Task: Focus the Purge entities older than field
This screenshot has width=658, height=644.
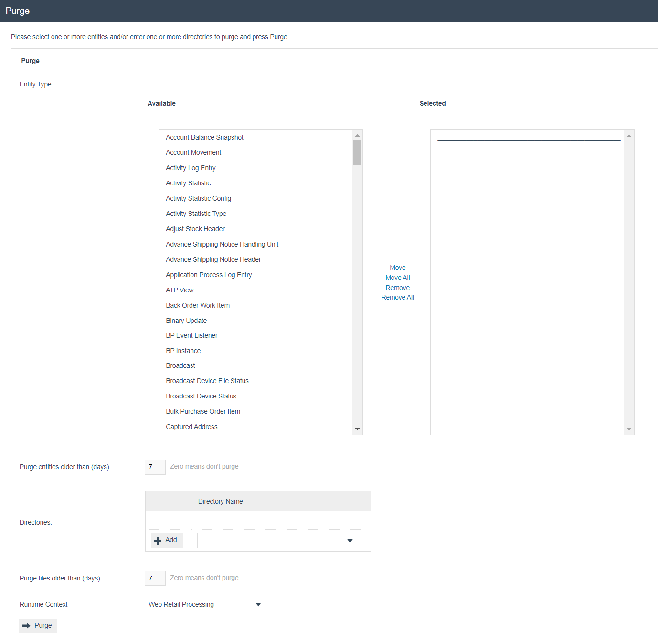Action: (x=155, y=467)
